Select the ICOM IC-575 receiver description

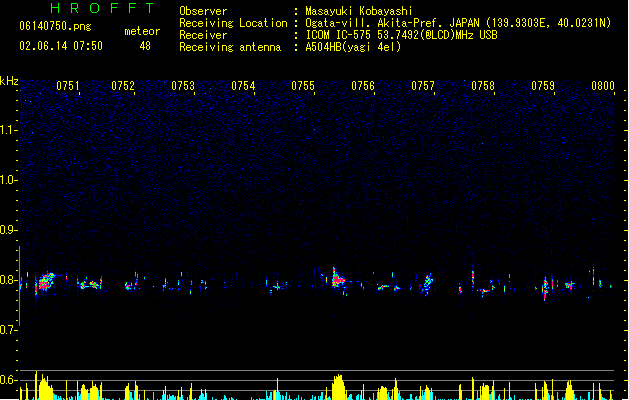[x=402, y=35]
